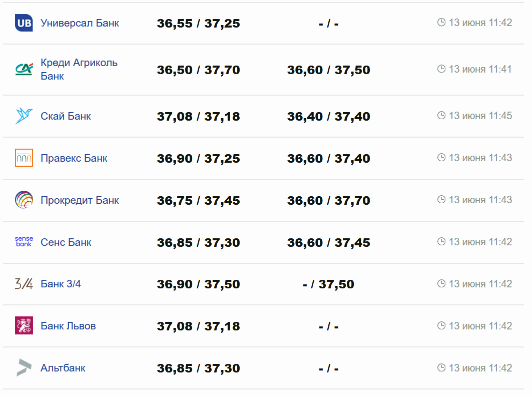532x396 pixels.
Task: Click the Альтбанк gray logo icon
Action: pyautogui.click(x=24, y=368)
